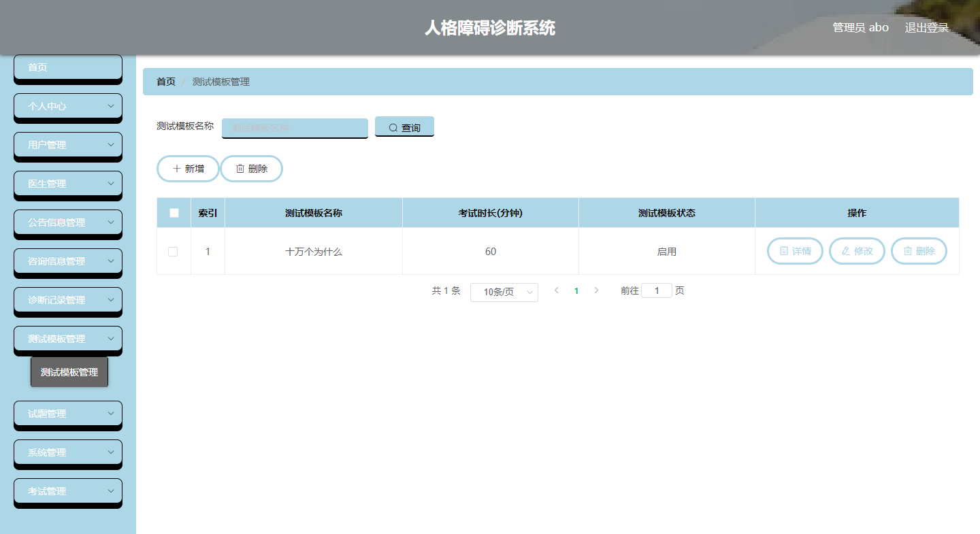This screenshot has width=980, height=534.
Task: Click the 查询 search button
Action: coord(404,127)
